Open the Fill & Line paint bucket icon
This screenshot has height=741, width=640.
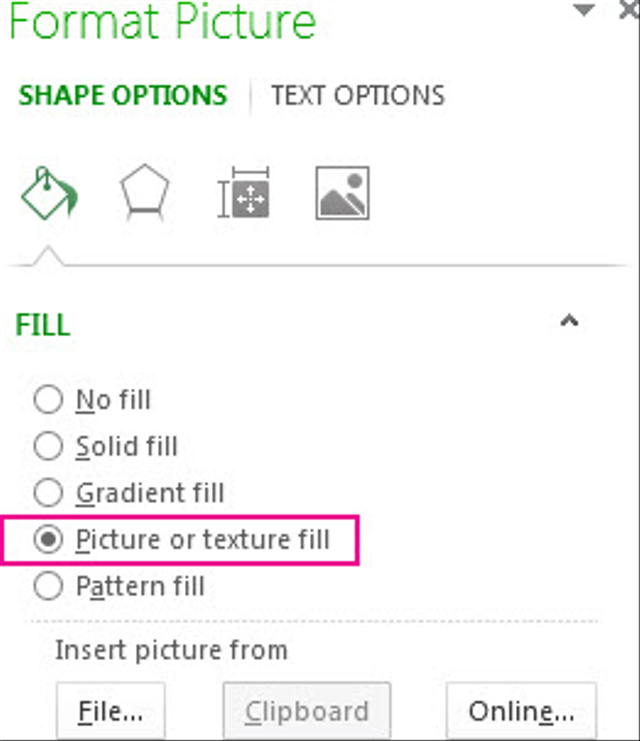[50, 193]
